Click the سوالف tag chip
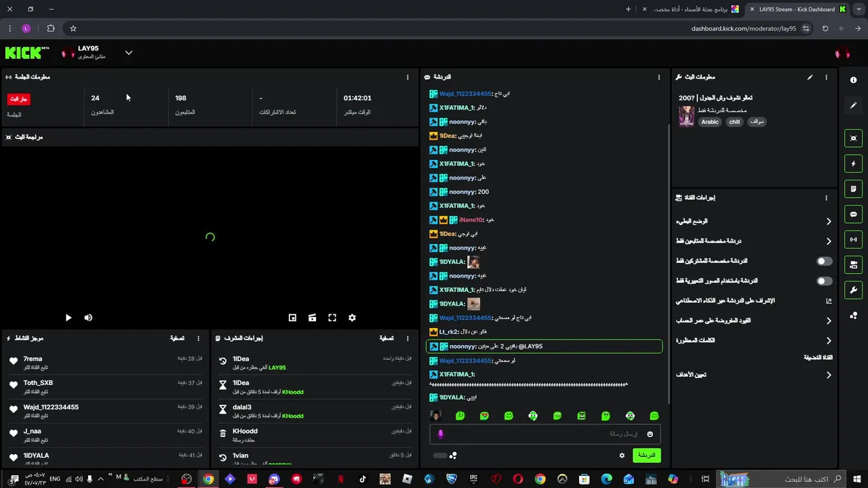This screenshot has height=488, width=868. 757,122
